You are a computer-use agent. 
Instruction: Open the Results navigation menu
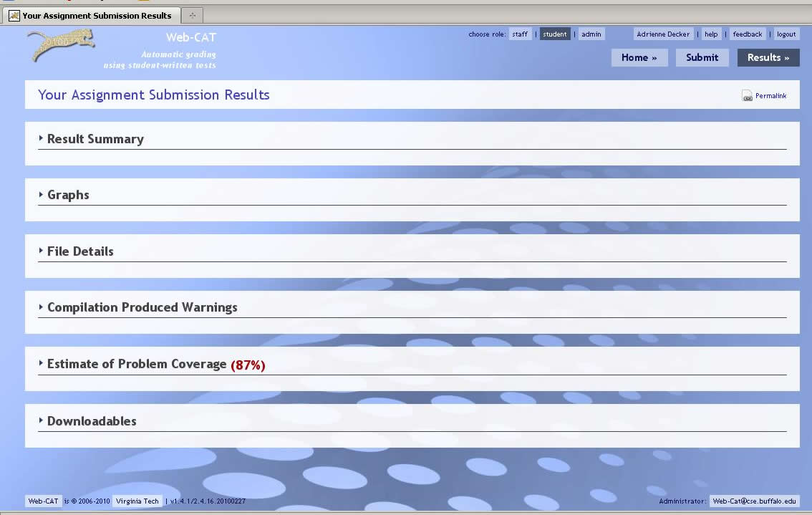pyautogui.click(x=768, y=57)
